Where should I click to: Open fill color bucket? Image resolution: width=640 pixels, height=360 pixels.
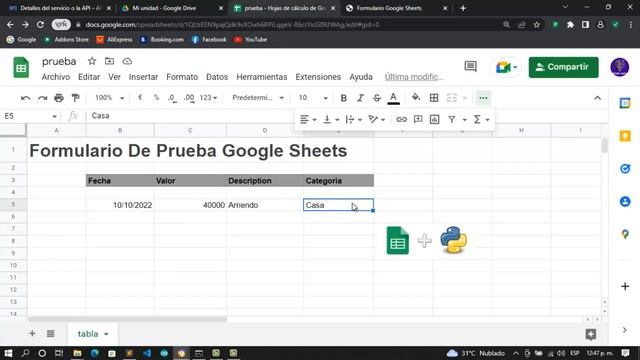tap(416, 98)
